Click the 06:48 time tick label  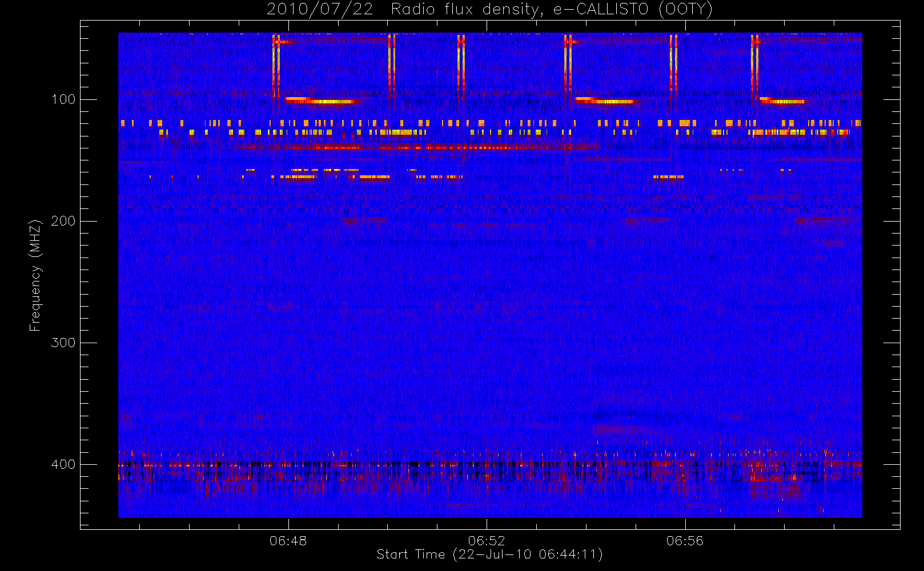288,541
